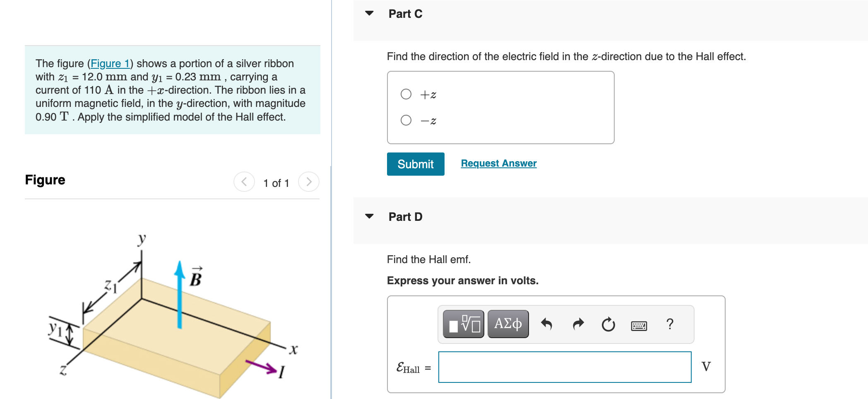
Task: Open the Greek letters ΑΣφ palette
Action: (508, 324)
